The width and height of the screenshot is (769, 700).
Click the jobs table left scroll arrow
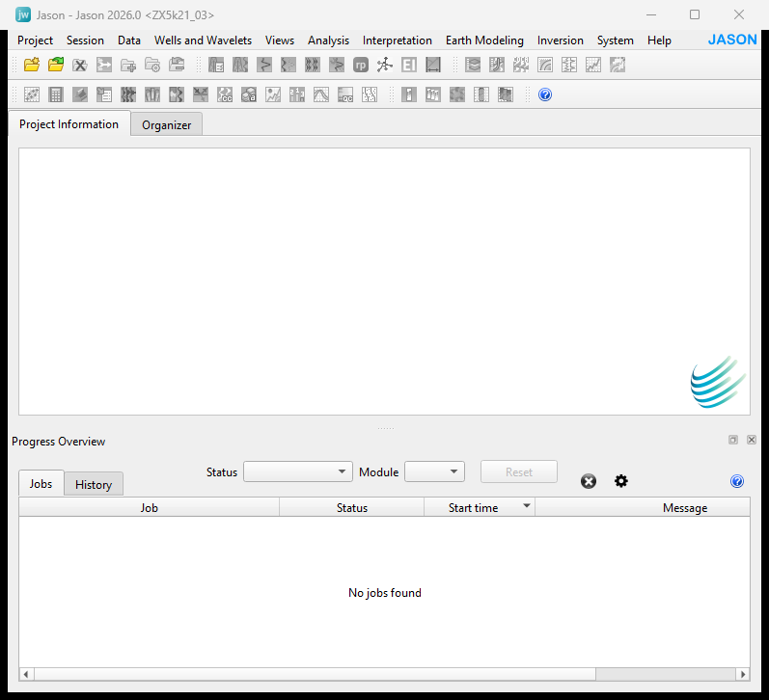[x=26, y=674]
